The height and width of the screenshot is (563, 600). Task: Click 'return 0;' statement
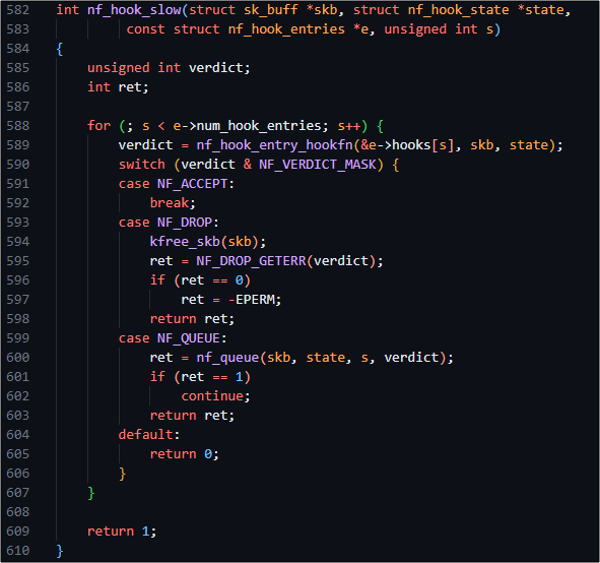pos(184,454)
